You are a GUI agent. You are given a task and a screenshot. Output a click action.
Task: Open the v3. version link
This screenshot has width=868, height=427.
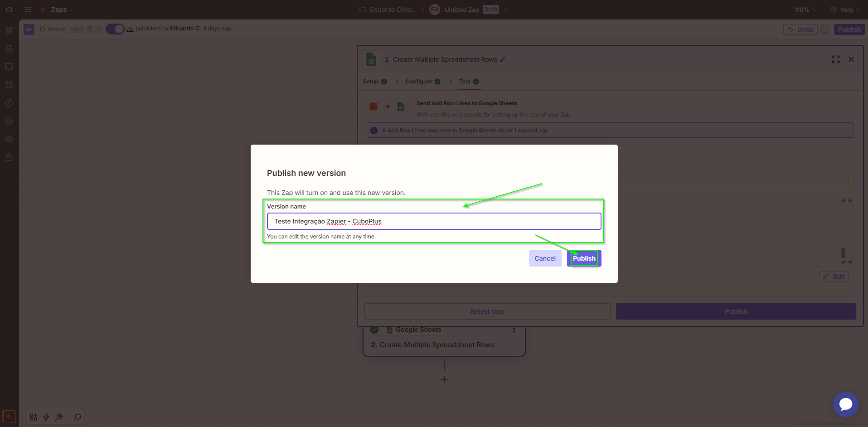[130, 29]
